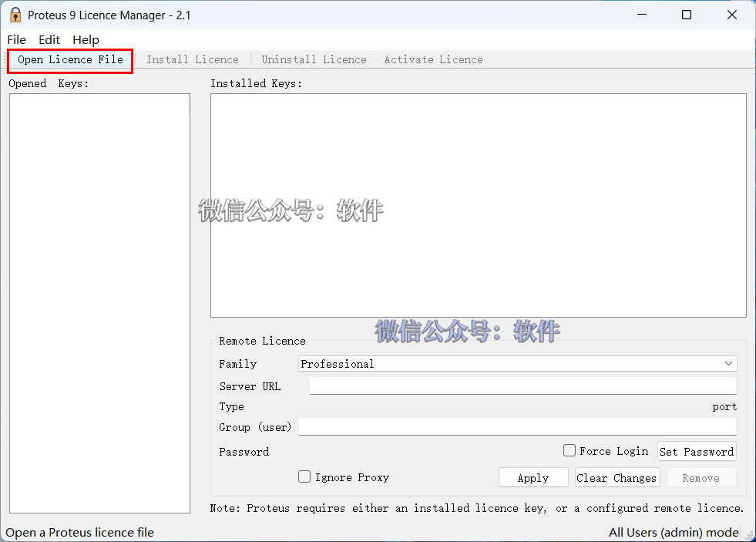The width and height of the screenshot is (756, 542).
Task: Open the File menu
Action: pos(17,39)
